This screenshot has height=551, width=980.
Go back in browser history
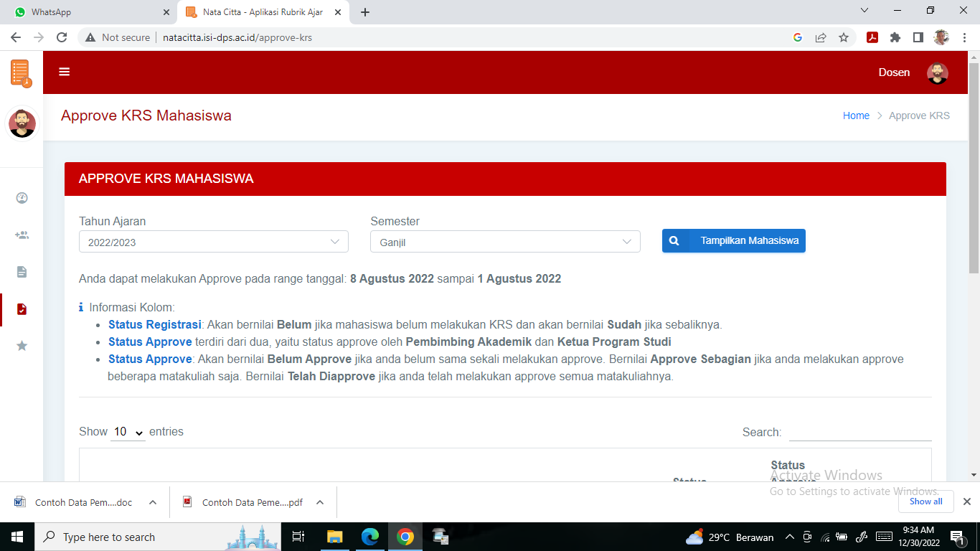(16, 37)
